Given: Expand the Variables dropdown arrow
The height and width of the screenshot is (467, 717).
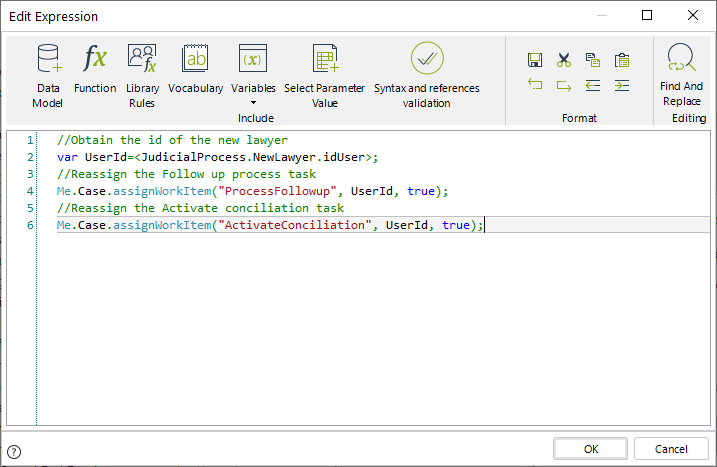Looking at the screenshot, I should (253, 102).
